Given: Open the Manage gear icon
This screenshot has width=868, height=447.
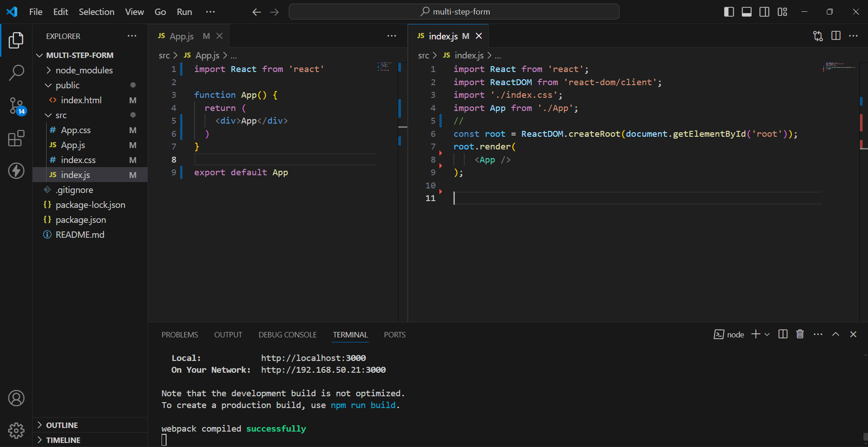Looking at the screenshot, I should 16,431.
